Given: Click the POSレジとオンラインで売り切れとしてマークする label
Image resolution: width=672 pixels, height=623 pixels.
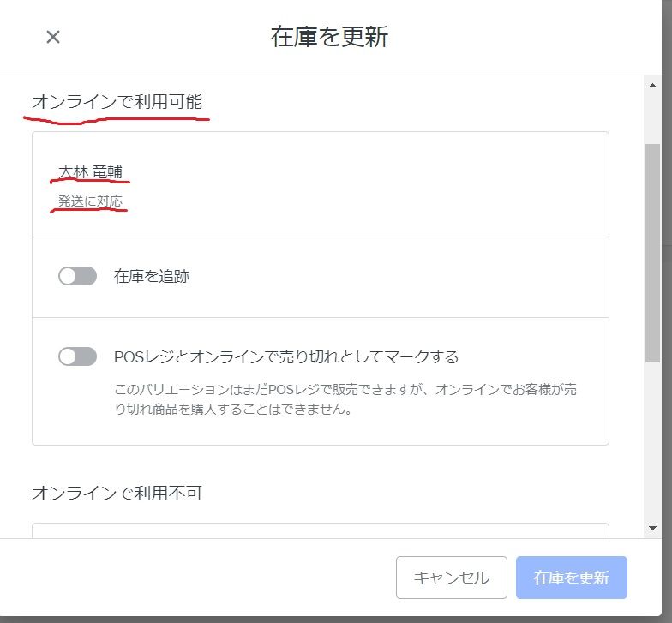Looking at the screenshot, I should [x=286, y=356].
